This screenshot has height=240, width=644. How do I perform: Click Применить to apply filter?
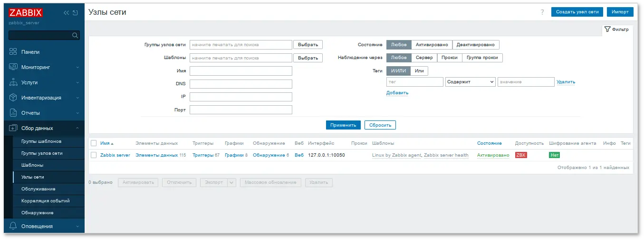pyautogui.click(x=343, y=125)
